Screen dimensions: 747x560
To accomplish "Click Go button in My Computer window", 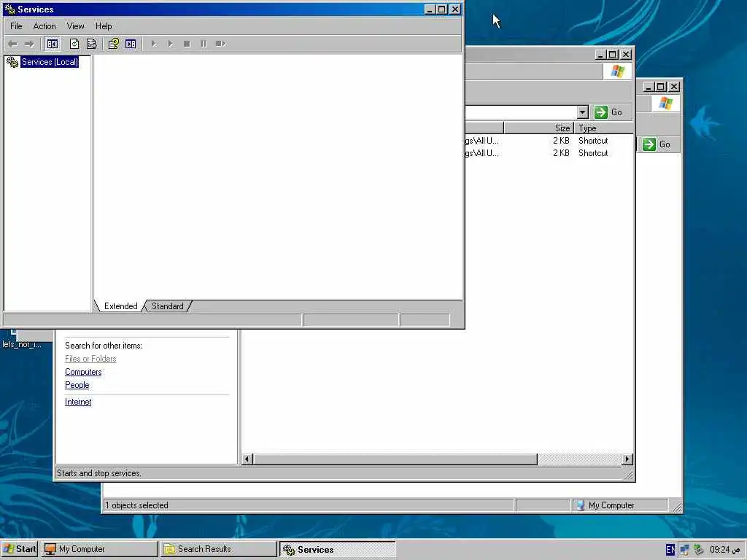I will [x=657, y=144].
